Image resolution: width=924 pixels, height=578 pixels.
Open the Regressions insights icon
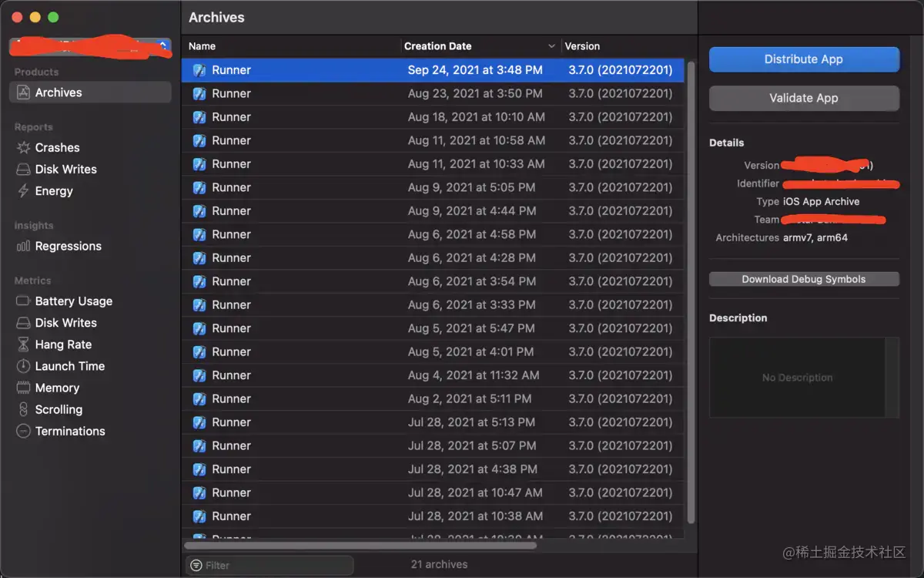23,246
